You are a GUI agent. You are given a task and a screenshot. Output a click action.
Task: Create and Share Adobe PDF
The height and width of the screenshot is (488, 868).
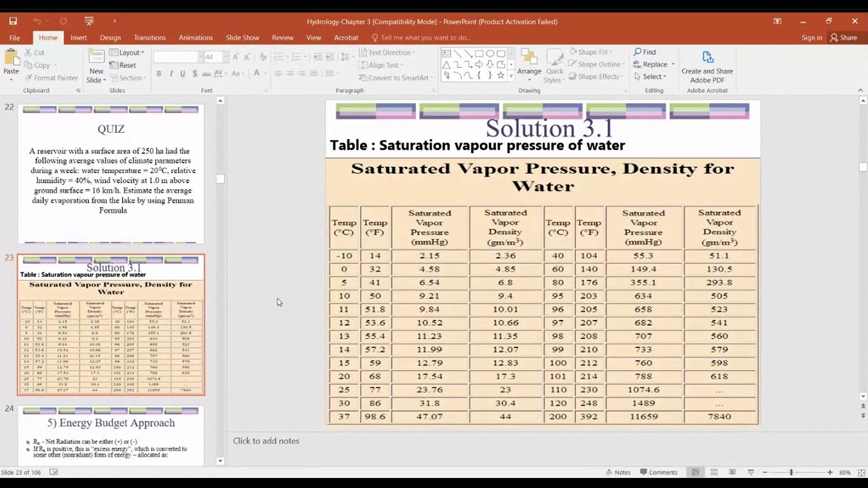(x=707, y=66)
